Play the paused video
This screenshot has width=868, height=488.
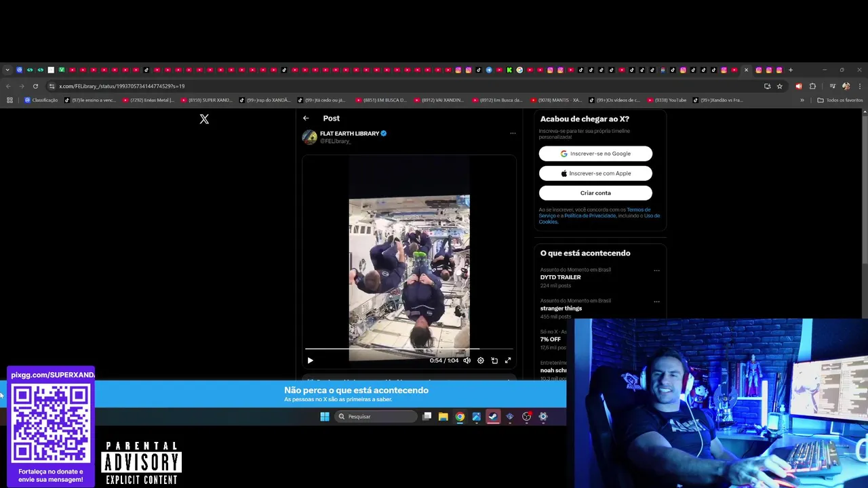click(x=311, y=361)
